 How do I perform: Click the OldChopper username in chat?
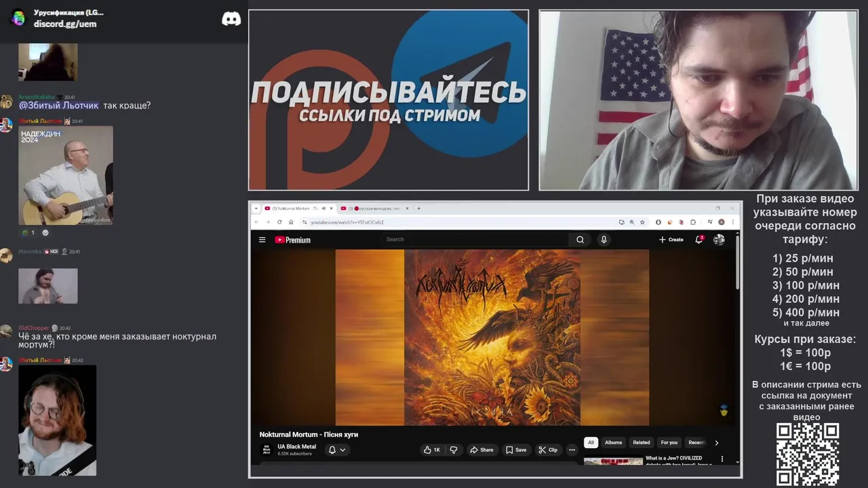pos(33,328)
